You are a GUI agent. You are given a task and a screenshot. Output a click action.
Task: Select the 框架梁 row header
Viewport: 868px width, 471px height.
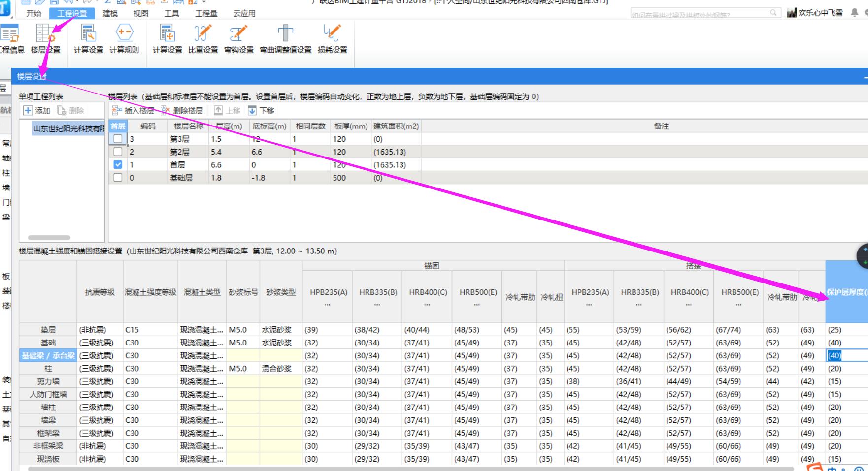[48, 433]
